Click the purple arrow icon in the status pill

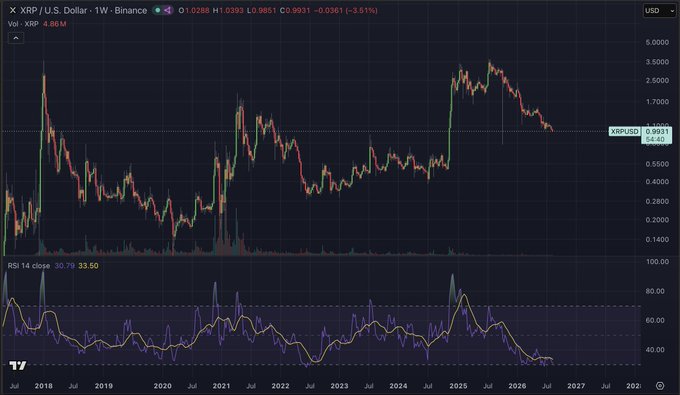pos(167,10)
